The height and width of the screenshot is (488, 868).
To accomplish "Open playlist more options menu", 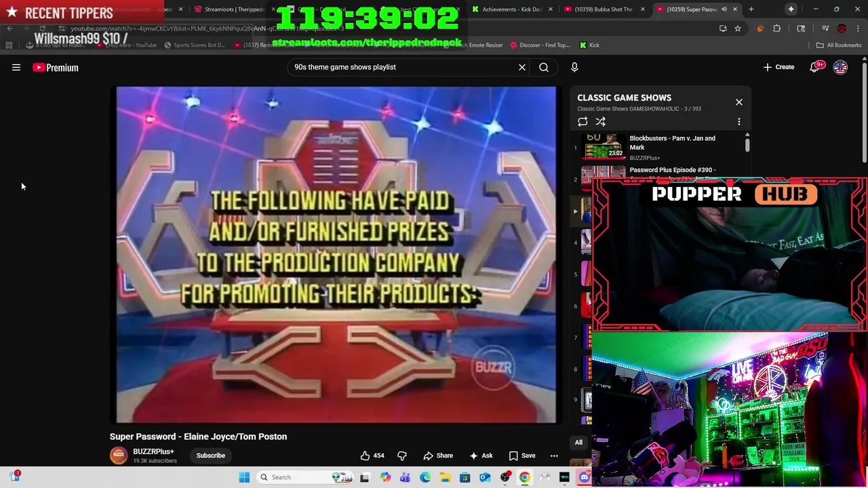I will pyautogui.click(x=739, y=122).
